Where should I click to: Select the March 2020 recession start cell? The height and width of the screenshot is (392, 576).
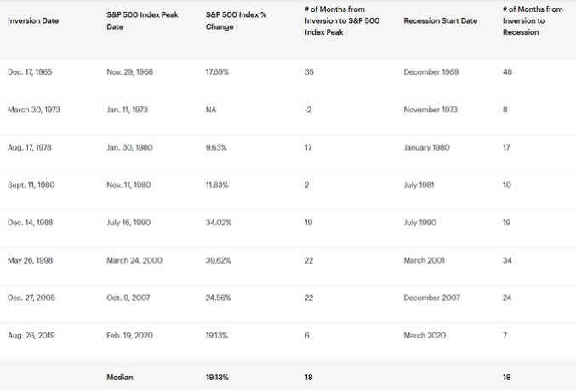424,336
